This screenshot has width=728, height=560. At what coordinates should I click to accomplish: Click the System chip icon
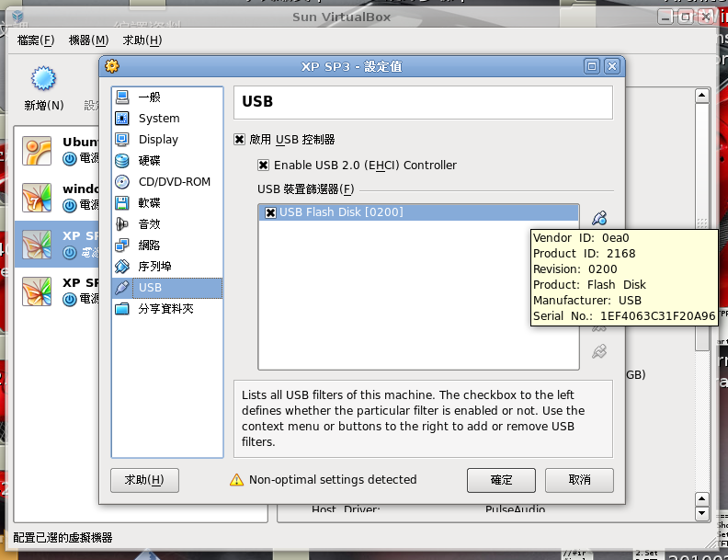122,119
